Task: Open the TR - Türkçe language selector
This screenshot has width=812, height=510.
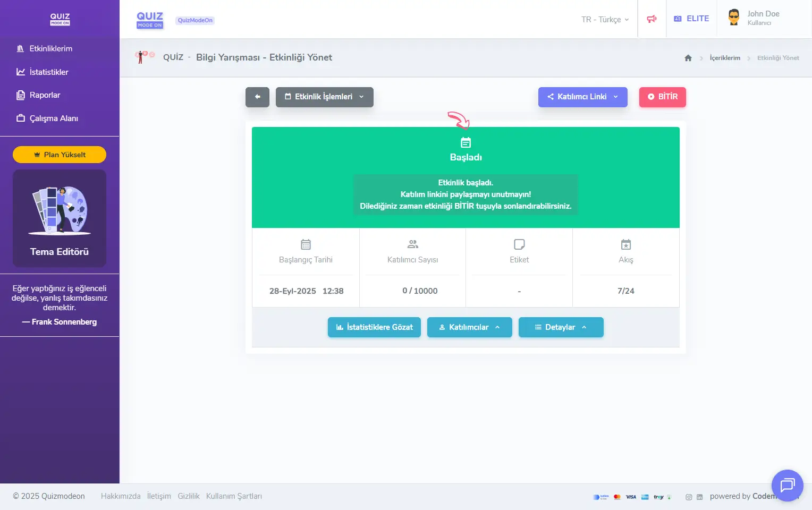Action: [x=605, y=20]
